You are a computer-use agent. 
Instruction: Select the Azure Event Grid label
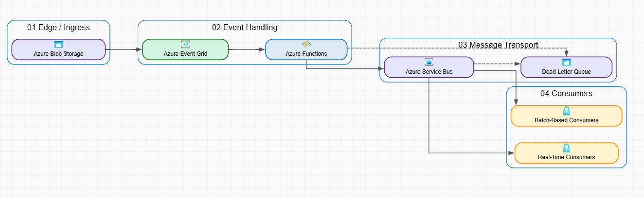tap(185, 54)
